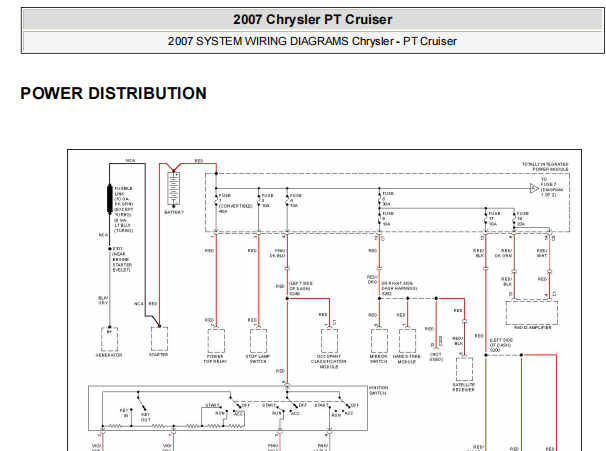Click the Generator component box
Image resolution: width=606 pixels, height=451 pixels.
pos(110,339)
